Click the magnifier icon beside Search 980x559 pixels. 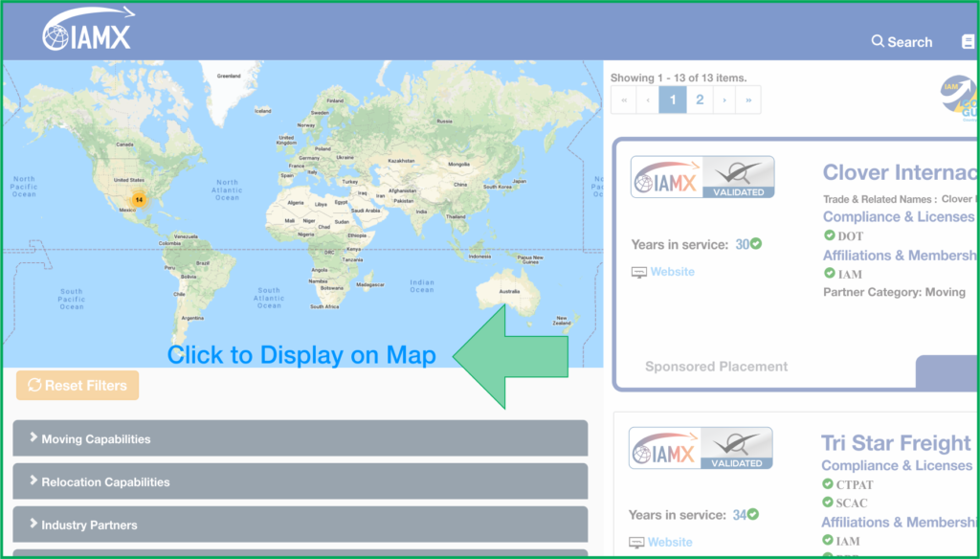pos(878,41)
